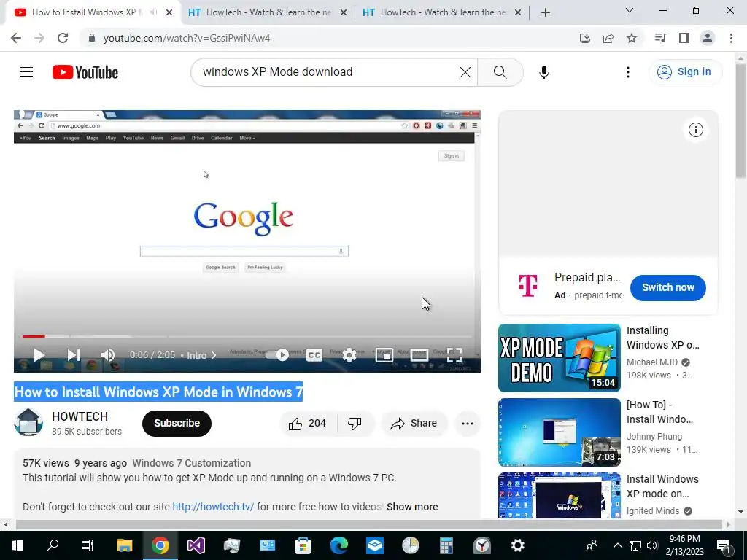Viewport: 747px width, 560px height.
Task: Show hidden system tray icons
Action: [x=617, y=545]
